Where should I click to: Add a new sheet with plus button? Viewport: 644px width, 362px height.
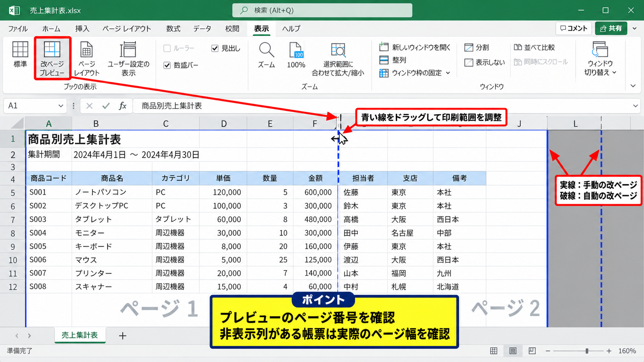[x=122, y=336]
